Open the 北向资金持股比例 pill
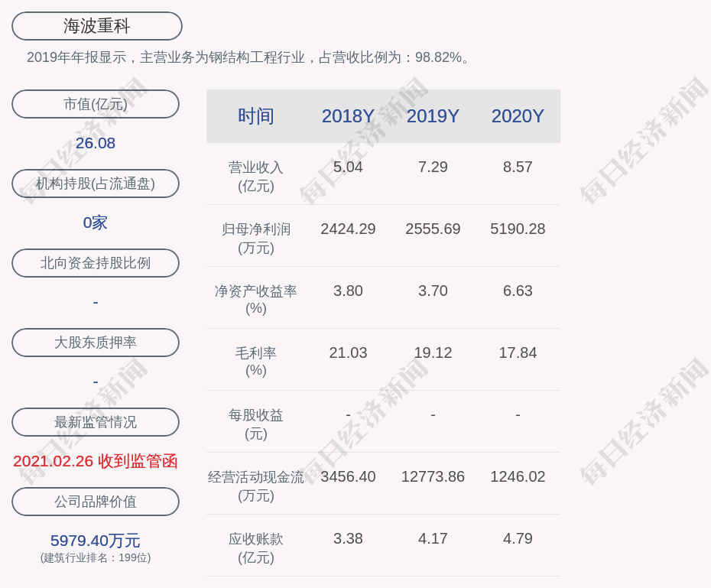The image size is (711, 588). 96,263
